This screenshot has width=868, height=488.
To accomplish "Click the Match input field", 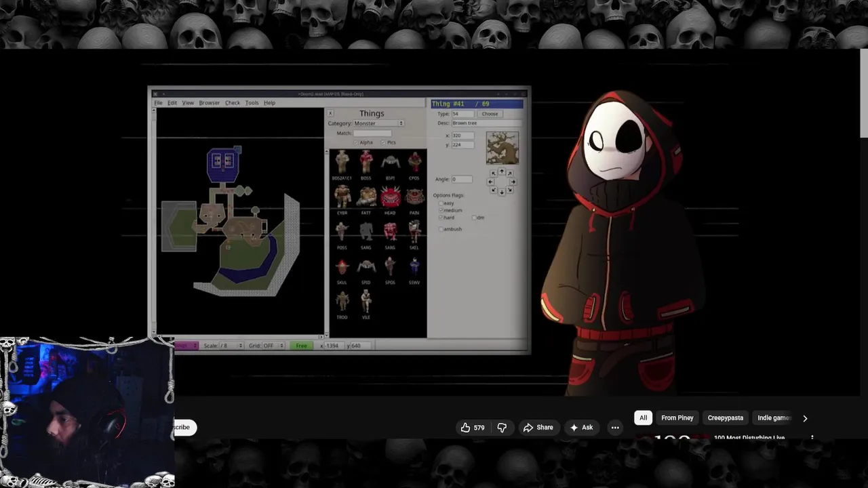I will point(372,133).
